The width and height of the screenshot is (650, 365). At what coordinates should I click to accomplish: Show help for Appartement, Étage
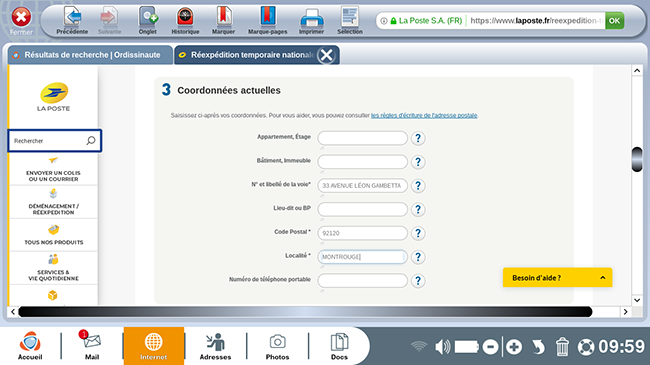(x=418, y=138)
